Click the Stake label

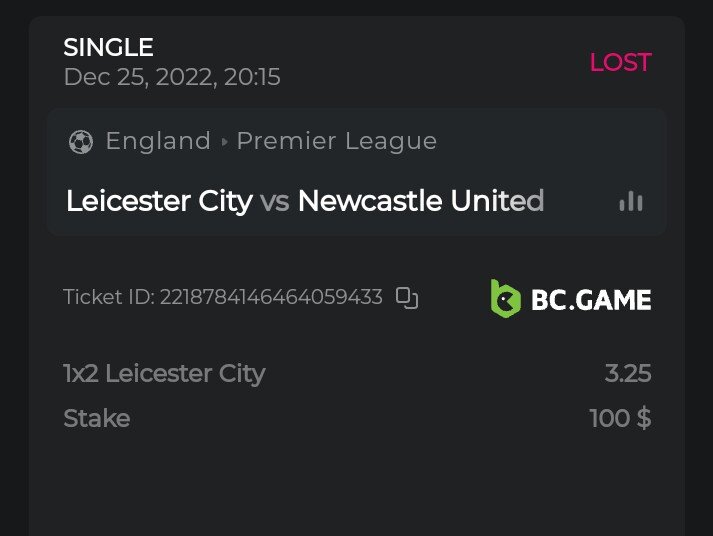[97, 418]
